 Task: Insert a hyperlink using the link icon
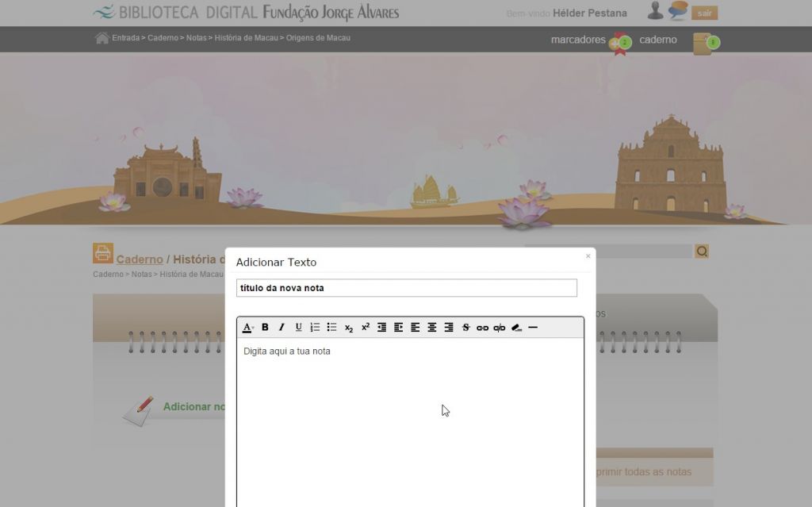point(482,328)
